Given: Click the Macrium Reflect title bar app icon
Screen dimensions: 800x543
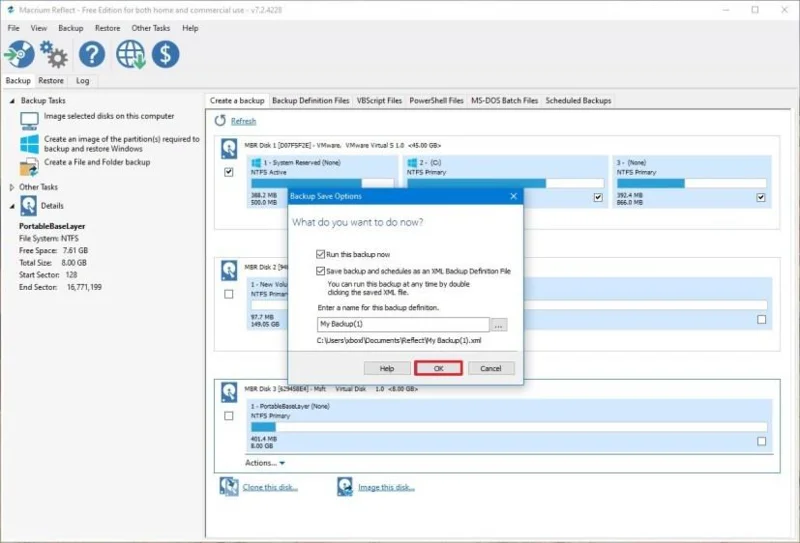Looking at the screenshot, I should coord(11,10).
